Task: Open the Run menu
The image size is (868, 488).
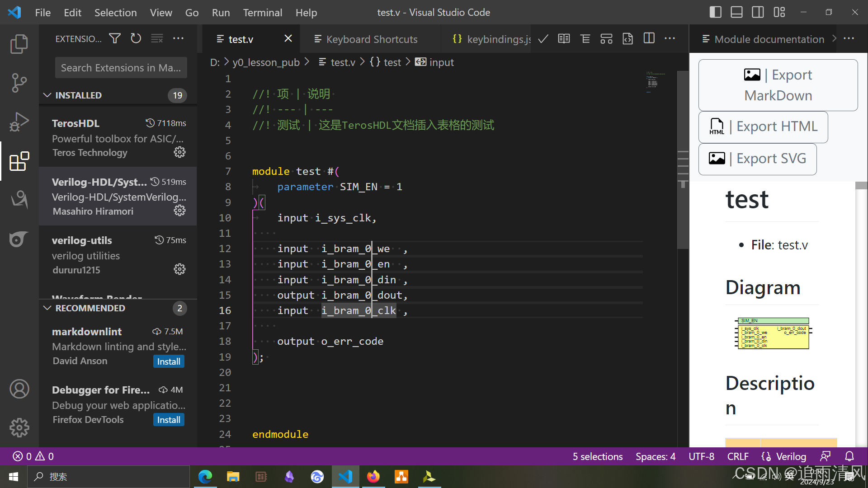Action: point(221,12)
